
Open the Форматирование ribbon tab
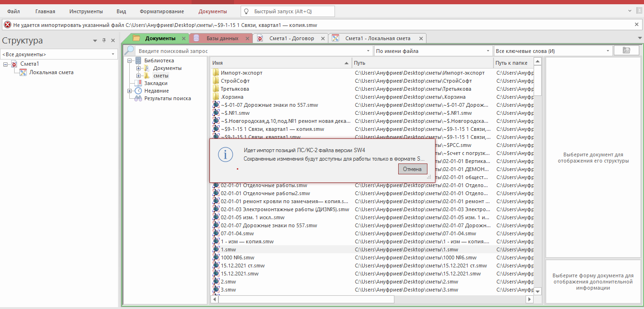(x=162, y=11)
